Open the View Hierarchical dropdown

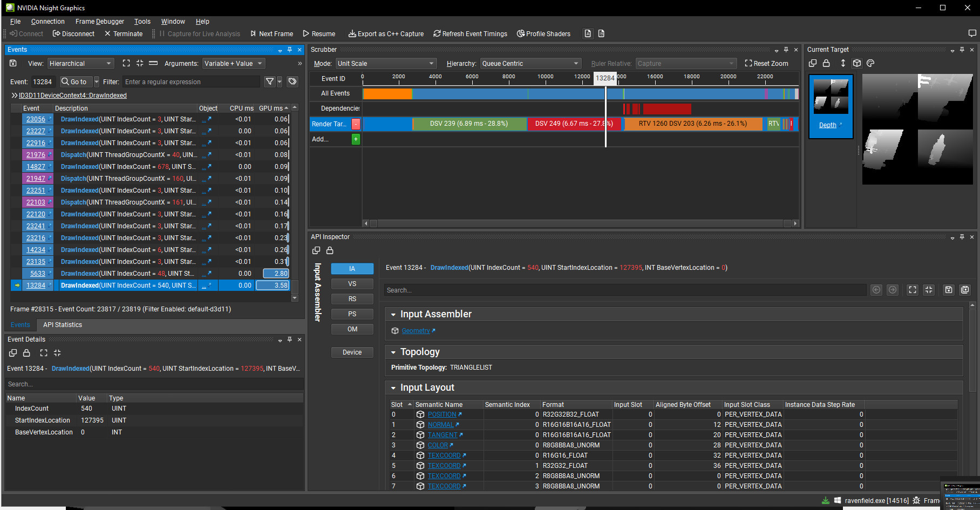click(80, 64)
